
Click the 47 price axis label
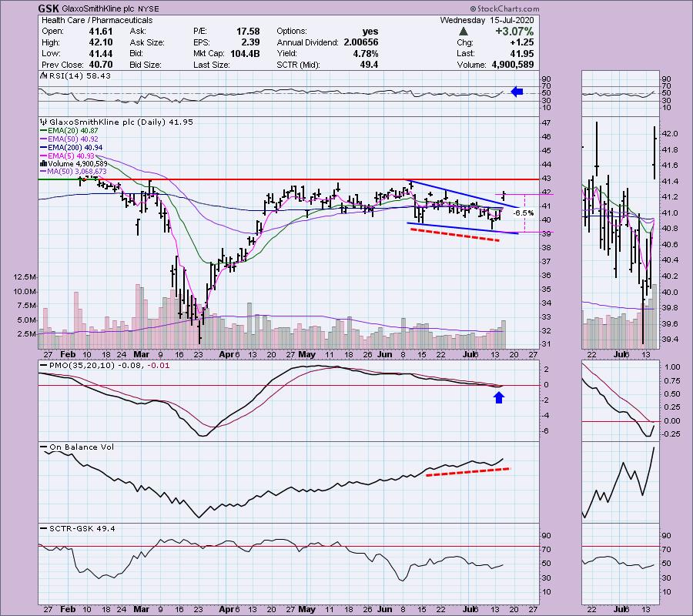tap(546, 123)
